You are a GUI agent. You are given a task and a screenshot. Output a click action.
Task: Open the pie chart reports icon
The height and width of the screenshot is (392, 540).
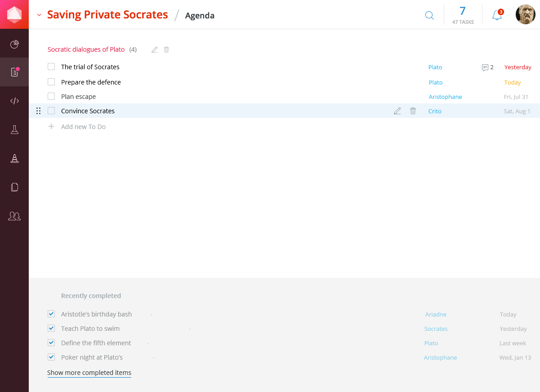14,44
